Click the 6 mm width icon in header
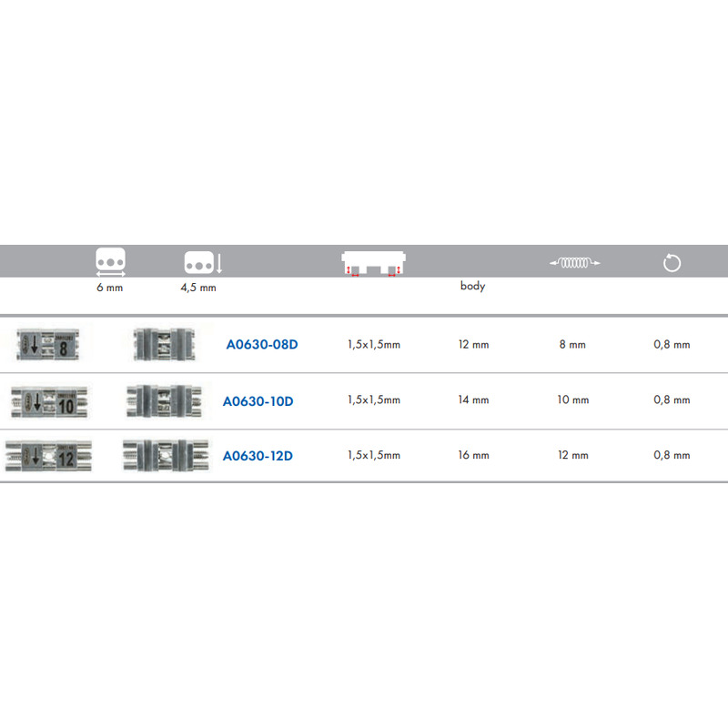The height and width of the screenshot is (728, 728). tap(110, 262)
